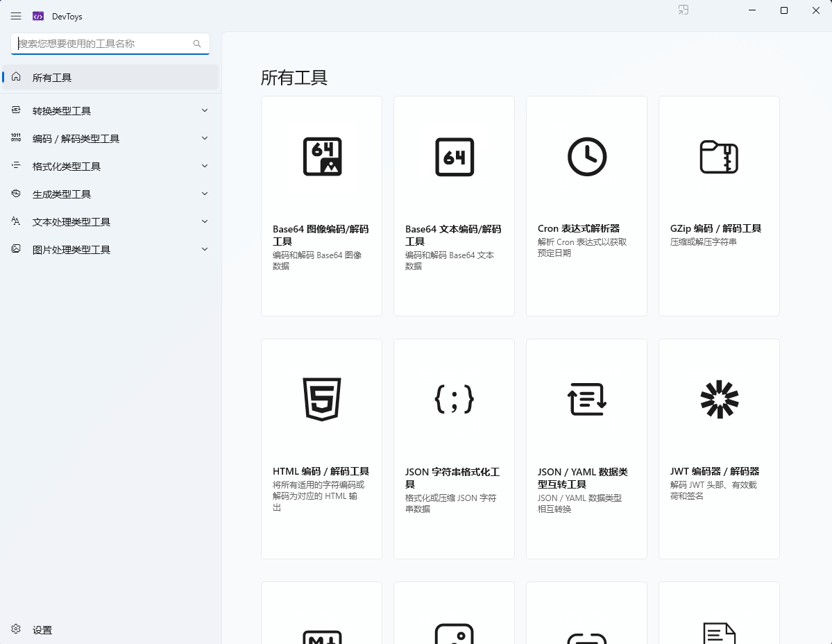Click the JSON / YAML converter icon
Screen dimensions: 832x644
coord(587,399)
